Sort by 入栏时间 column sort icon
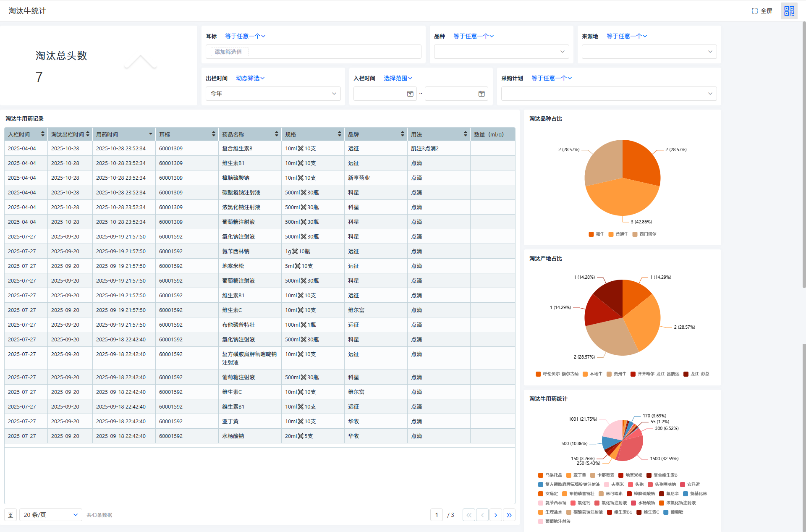 pos(42,134)
